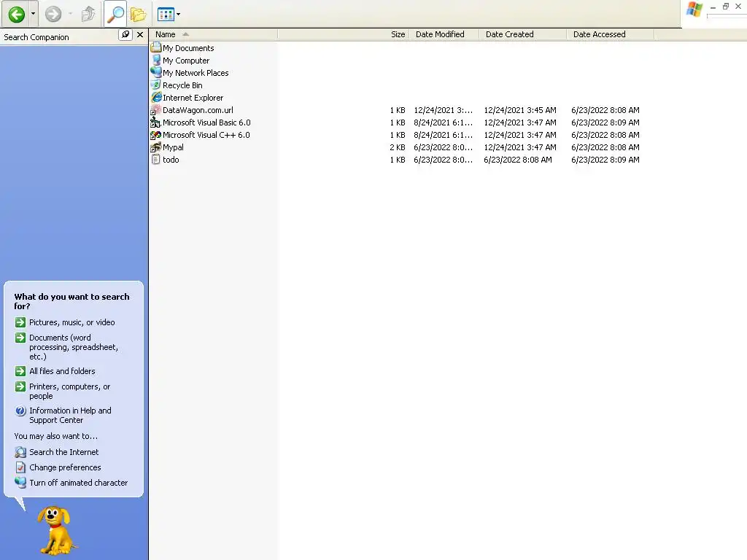Click DataWagon's Date Created '12/24/2021 3:45 AM'
Viewport: 747px width, 560px height.
[519, 110]
